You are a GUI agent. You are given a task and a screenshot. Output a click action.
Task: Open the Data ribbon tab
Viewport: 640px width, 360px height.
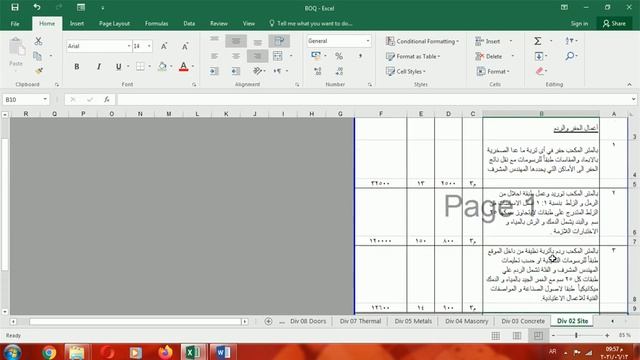(x=189, y=24)
